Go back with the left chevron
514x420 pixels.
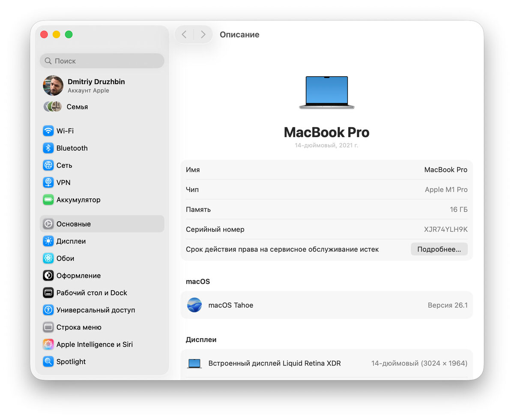184,34
